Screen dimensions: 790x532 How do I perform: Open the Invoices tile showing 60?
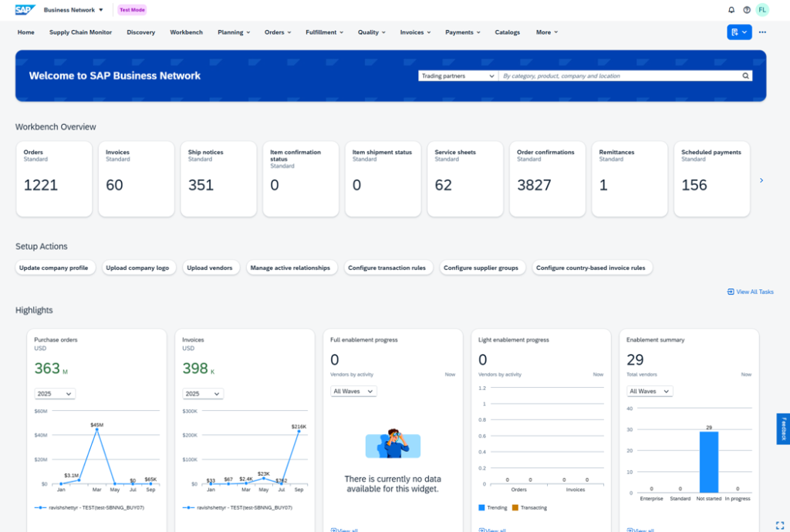pyautogui.click(x=137, y=179)
